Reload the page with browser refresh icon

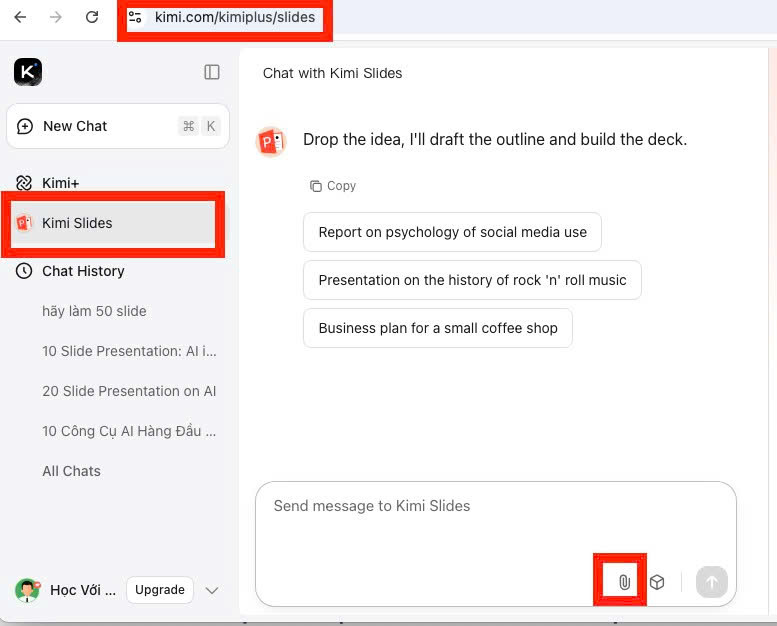tap(92, 17)
